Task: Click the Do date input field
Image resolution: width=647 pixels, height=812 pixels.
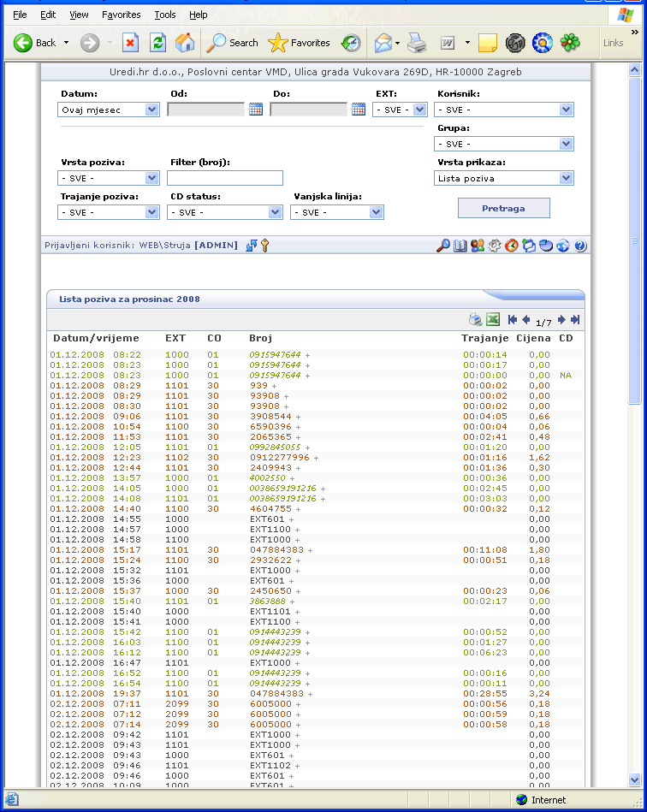Action: coord(308,110)
